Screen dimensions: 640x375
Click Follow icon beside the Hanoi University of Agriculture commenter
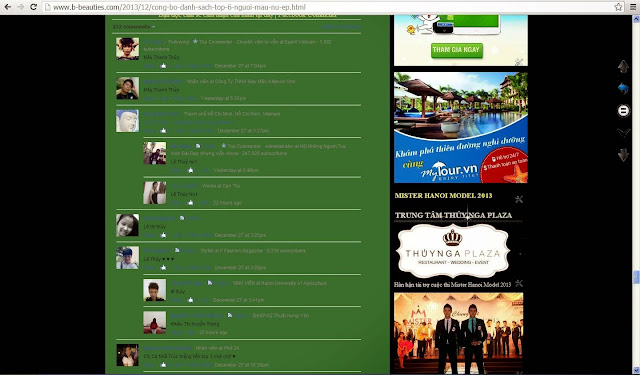click(210, 283)
